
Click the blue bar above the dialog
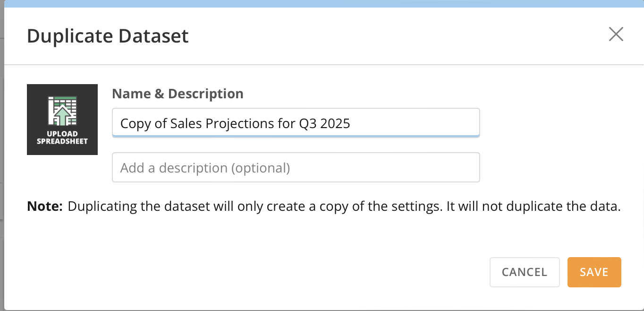[x=322, y=4]
